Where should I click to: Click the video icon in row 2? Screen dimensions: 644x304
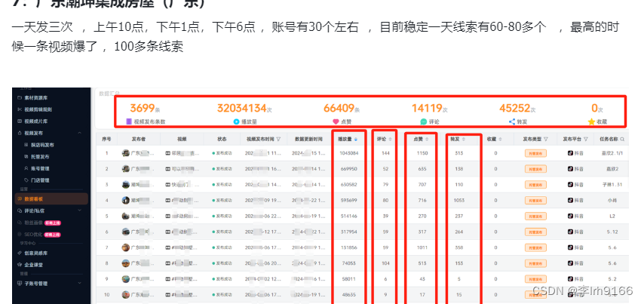click(x=167, y=169)
